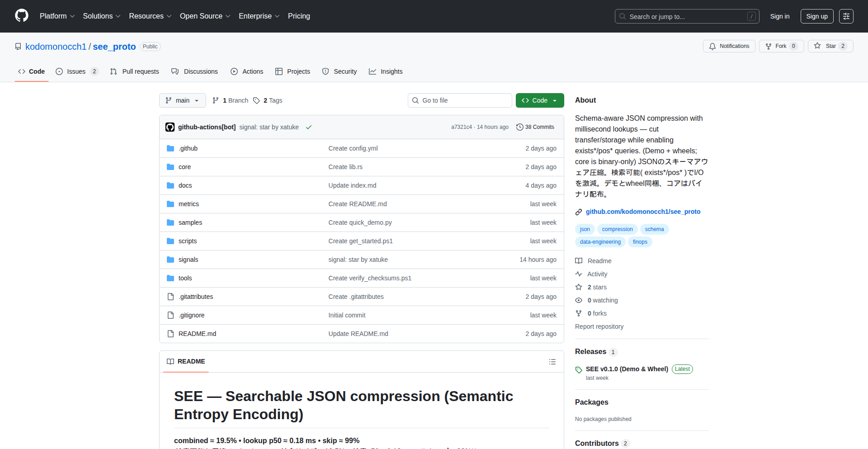Open the 38 Commits history

(x=535, y=127)
